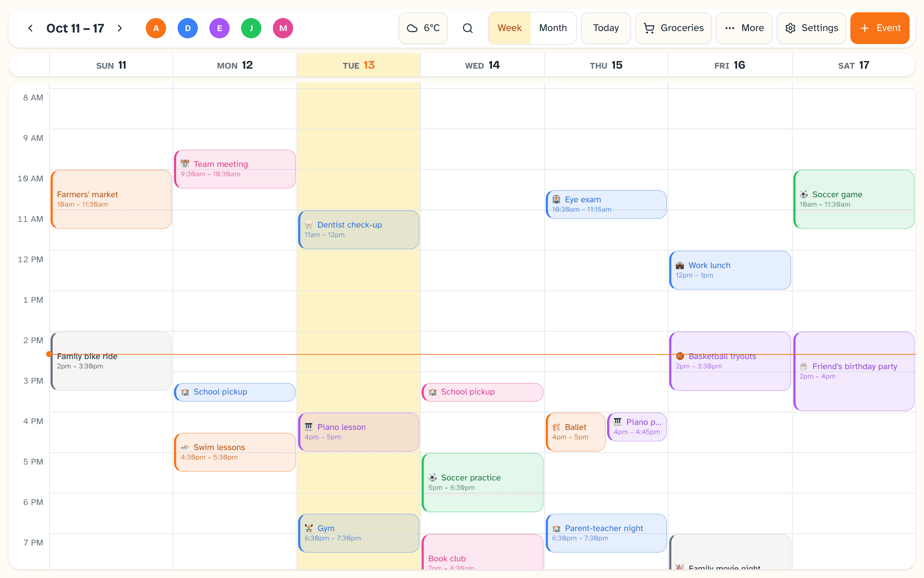Viewport: 924px width, 578px height.
Task: Go to the next week with the right chevron
Action: tap(120, 28)
